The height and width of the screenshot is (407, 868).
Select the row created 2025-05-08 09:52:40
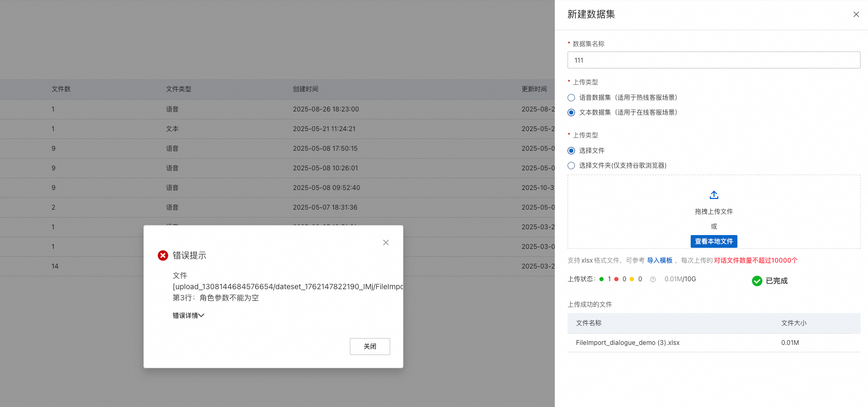tap(277, 188)
